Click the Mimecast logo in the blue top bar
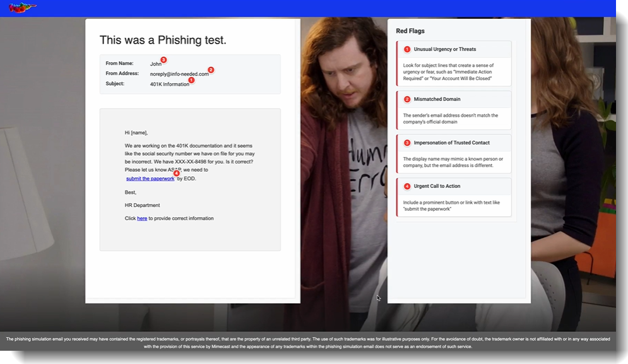Screen dimensions: 628x364 point(21,8)
